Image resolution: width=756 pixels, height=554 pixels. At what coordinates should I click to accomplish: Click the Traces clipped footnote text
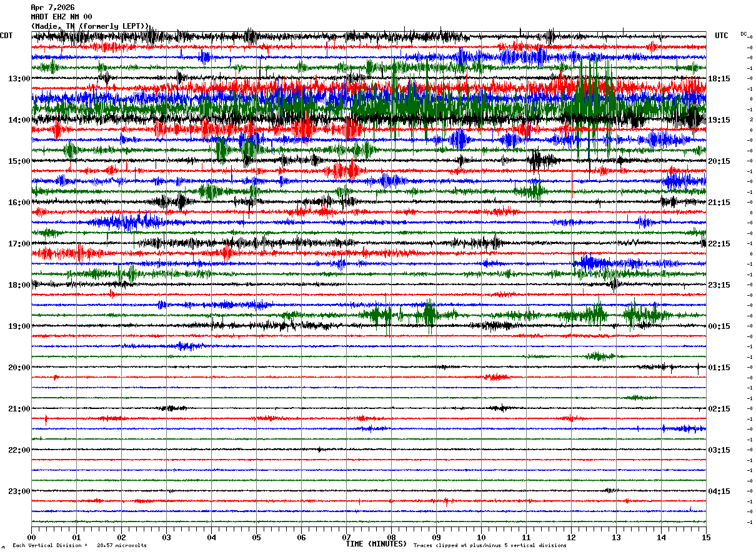pos(490,545)
